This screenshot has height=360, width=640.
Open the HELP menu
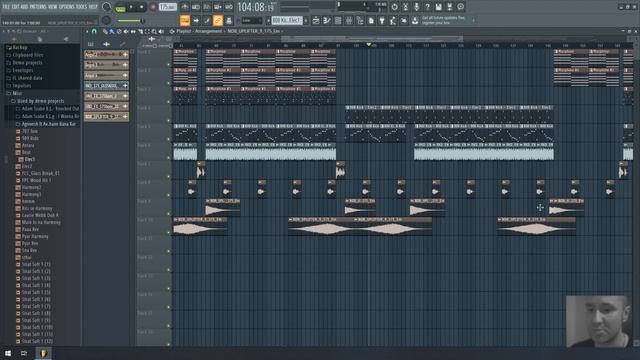click(x=93, y=7)
